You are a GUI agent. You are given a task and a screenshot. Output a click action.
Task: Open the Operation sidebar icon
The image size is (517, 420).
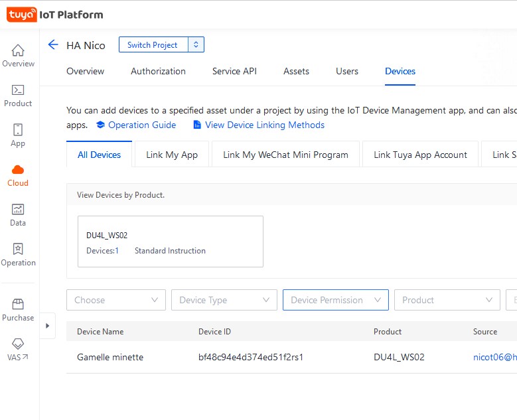(18, 249)
